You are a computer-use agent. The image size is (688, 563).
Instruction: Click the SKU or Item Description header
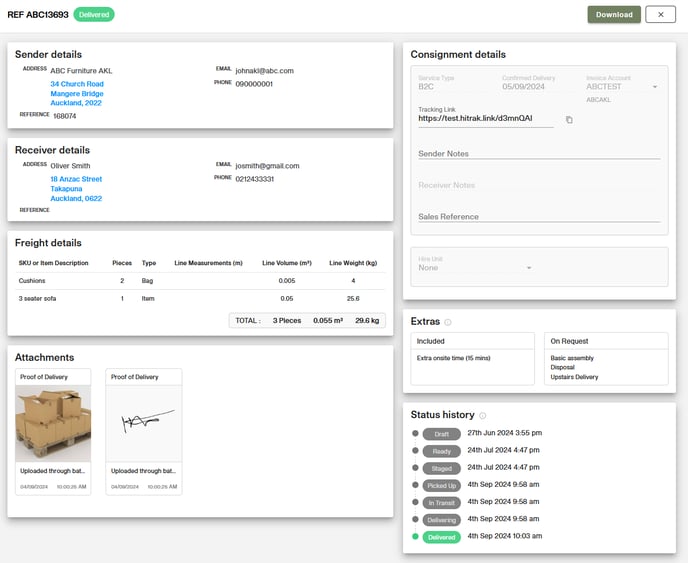coord(54,263)
